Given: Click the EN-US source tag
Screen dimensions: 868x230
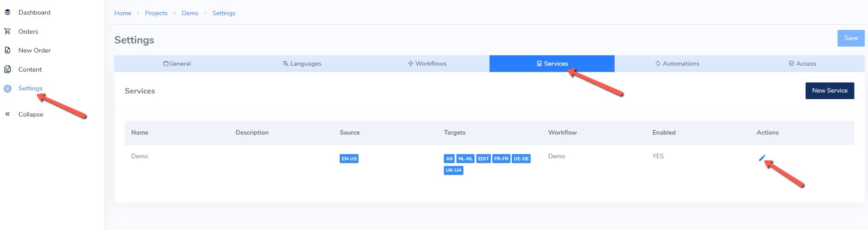Looking at the screenshot, I should [x=349, y=159].
